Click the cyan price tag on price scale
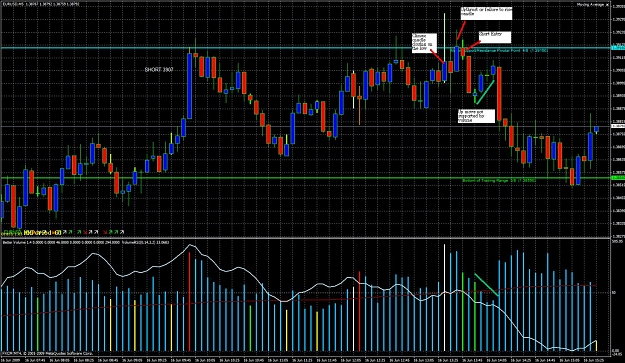625x363 pixels. 618,48
